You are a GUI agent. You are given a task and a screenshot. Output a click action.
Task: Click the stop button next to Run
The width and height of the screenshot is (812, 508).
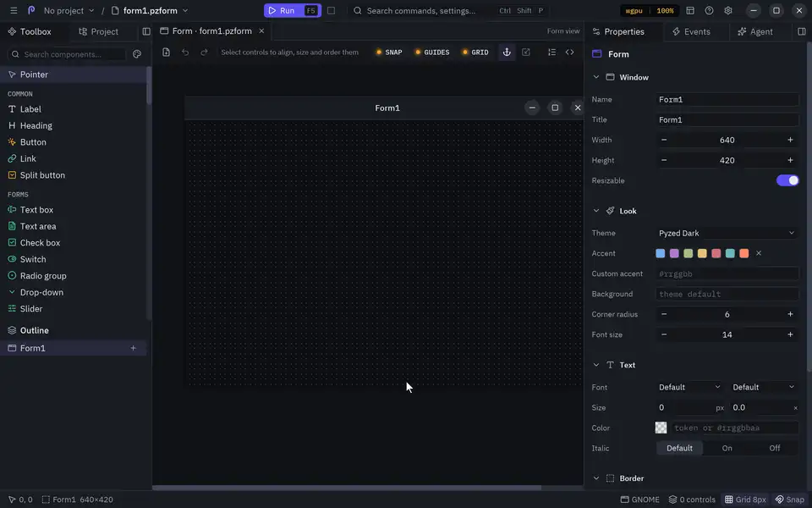point(331,10)
